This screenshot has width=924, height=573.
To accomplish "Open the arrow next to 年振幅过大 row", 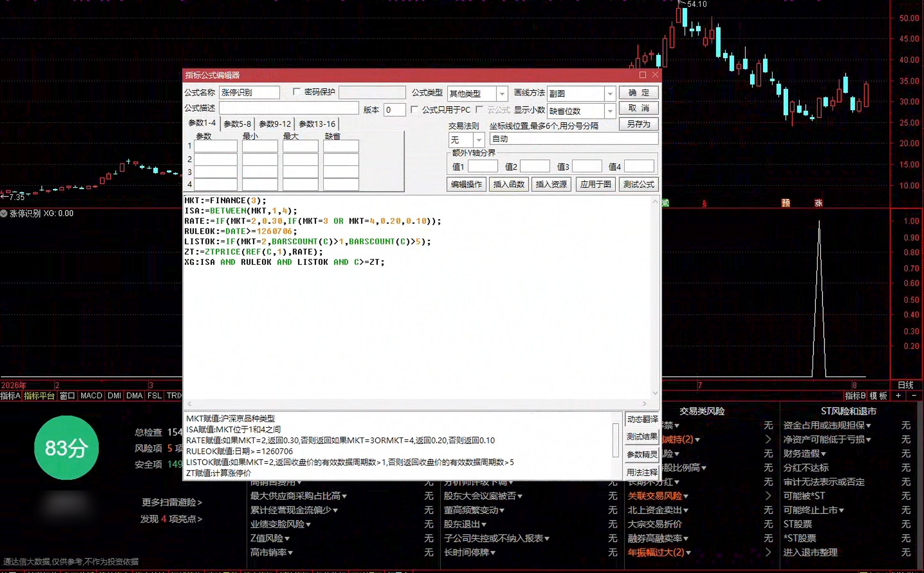I will (x=767, y=552).
